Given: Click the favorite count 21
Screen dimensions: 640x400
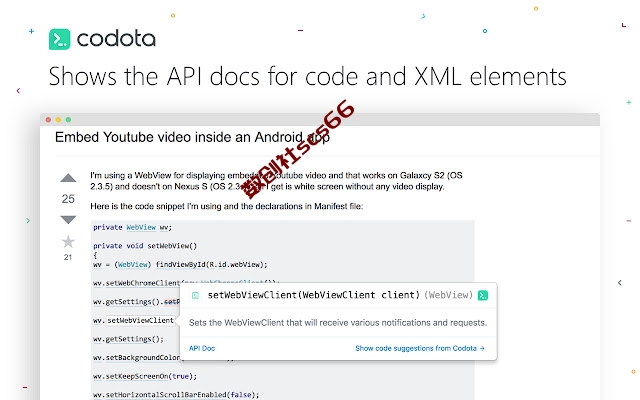Looking at the screenshot, I should tap(68, 257).
